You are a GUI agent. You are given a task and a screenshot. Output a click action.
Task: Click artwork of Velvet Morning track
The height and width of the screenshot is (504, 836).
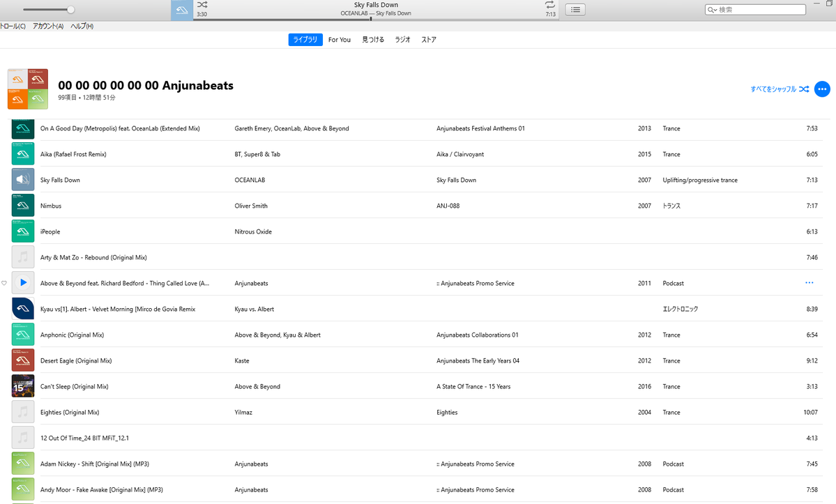[23, 309]
